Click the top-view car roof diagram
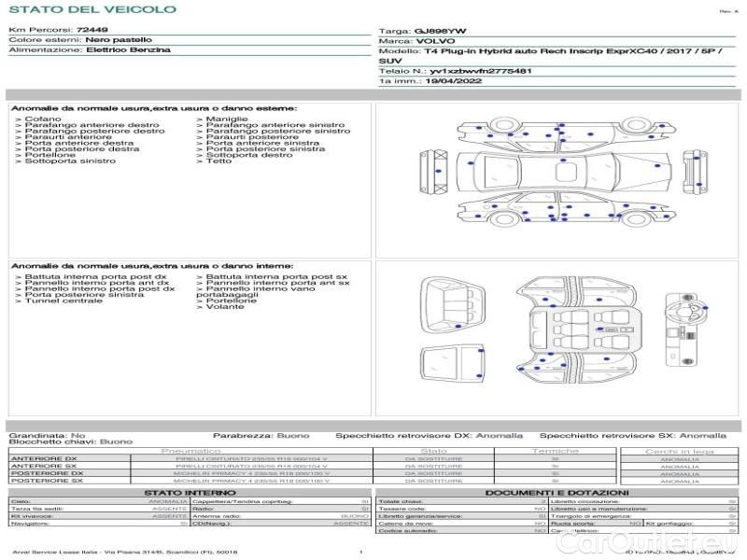This screenshot has width=747, height=560. [x=565, y=173]
